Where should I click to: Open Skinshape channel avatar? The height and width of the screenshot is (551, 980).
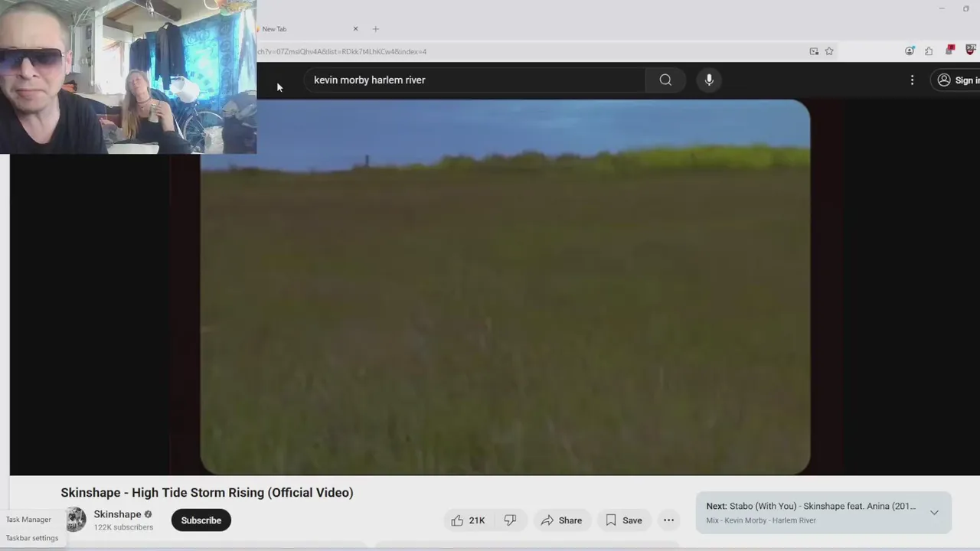75,520
